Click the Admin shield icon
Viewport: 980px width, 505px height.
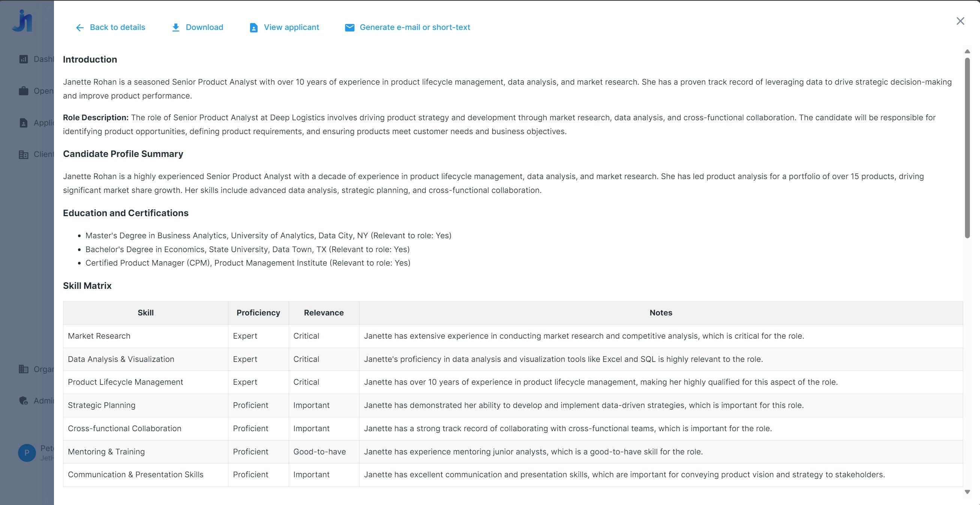click(x=24, y=401)
